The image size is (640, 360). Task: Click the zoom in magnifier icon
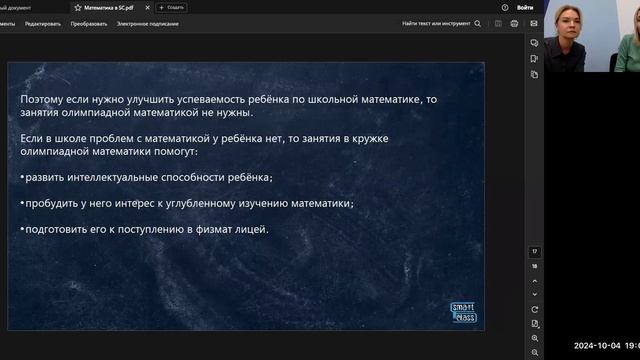535,338
